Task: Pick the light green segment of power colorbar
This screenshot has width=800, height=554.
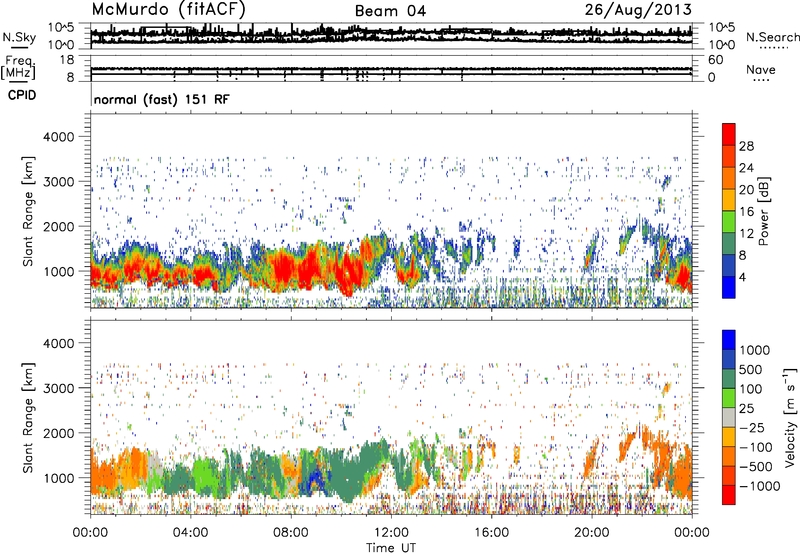Action: (x=729, y=222)
